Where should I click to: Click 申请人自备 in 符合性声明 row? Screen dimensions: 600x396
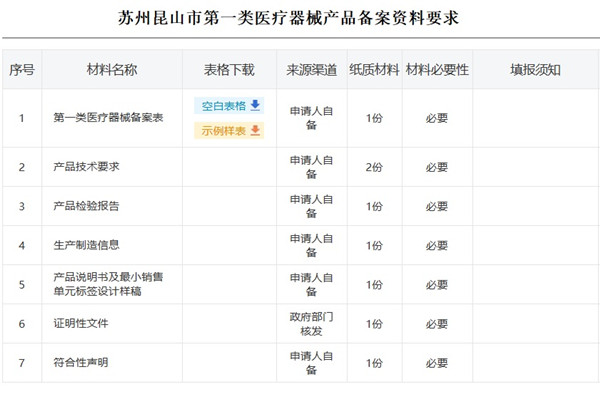click(x=311, y=363)
